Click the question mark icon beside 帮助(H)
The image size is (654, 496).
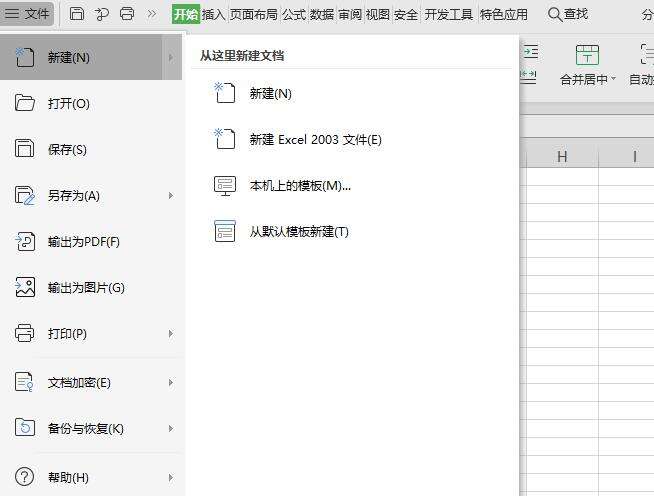point(25,476)
